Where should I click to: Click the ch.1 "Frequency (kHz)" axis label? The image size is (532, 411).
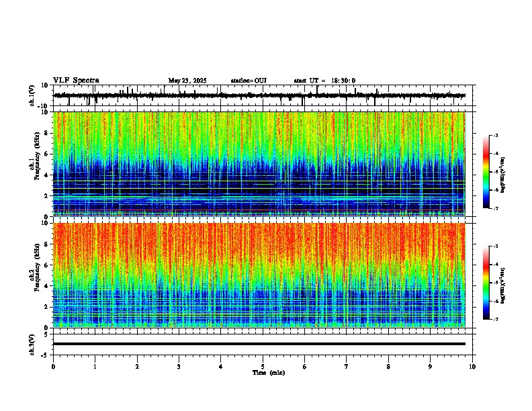click(x=37, y=156)
